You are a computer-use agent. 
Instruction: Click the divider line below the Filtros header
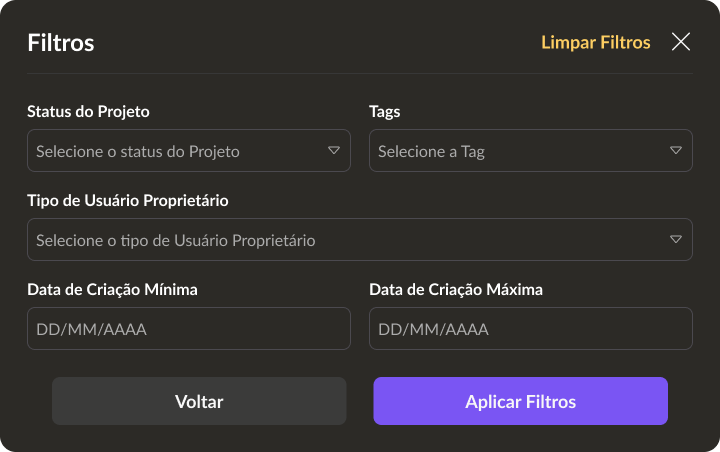pyautogui.click(x=360, y=73)
